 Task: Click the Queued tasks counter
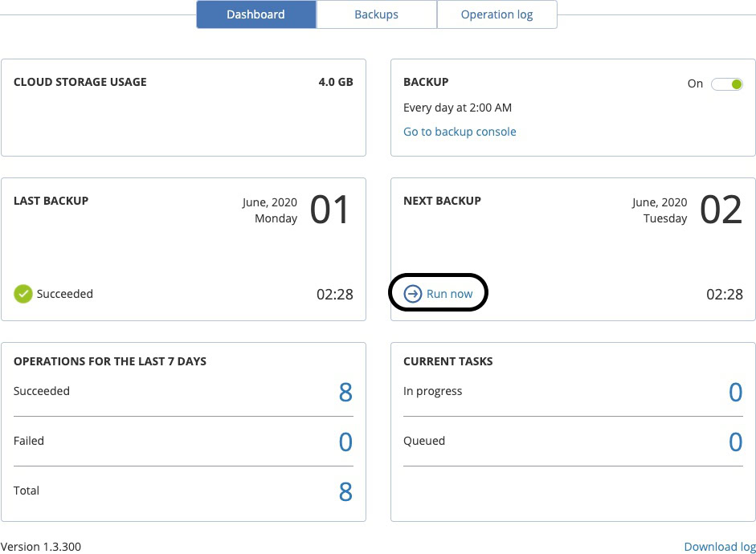tap(736, 442)
